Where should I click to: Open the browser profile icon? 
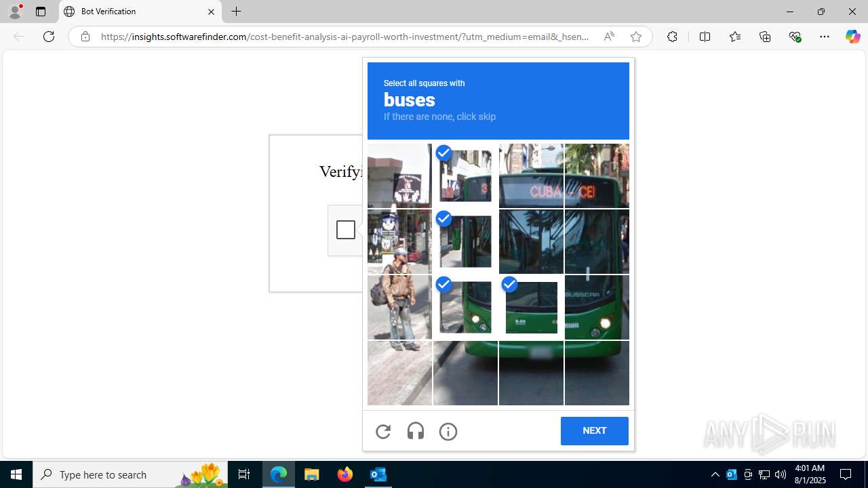(x=15, y=12)
